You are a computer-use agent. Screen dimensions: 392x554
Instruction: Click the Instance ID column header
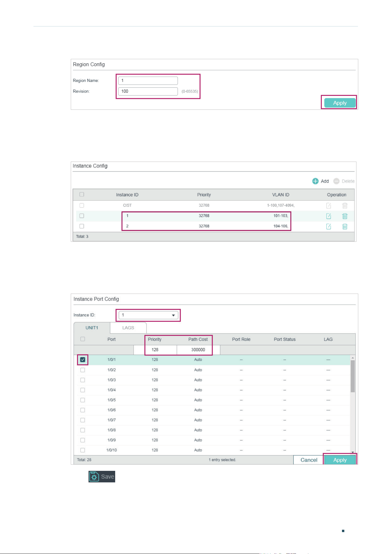(127, 195)
